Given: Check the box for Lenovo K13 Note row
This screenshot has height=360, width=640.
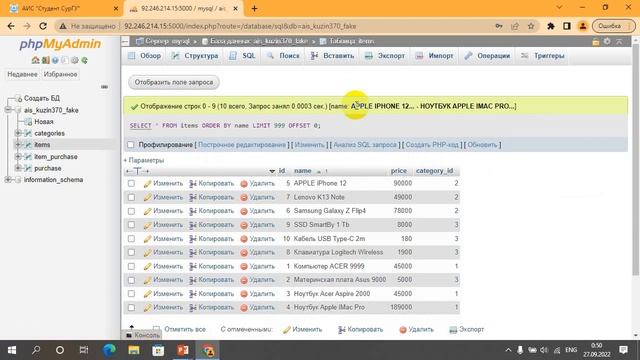Looking at the screenshot, I should [x=131, y=198].
